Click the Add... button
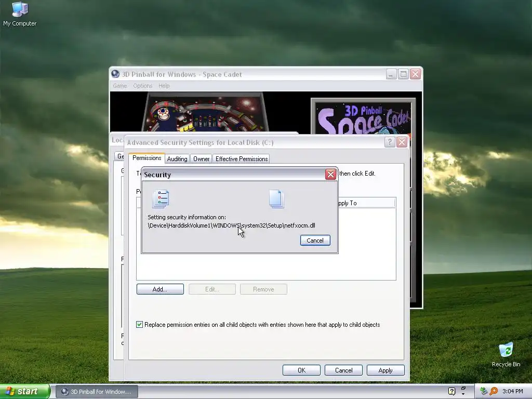532x399 pixels. 160,289
